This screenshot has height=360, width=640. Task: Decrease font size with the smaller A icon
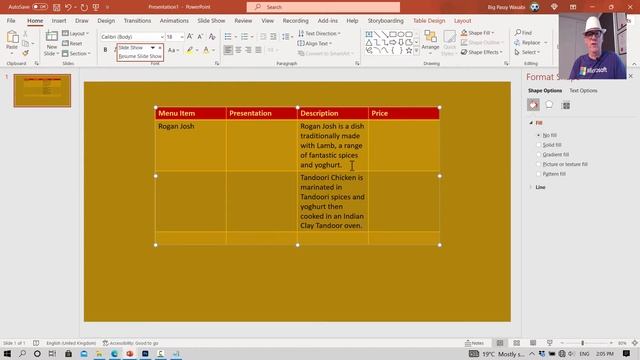[200, 37]
